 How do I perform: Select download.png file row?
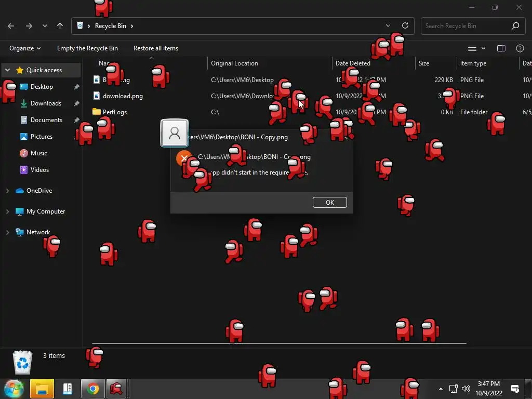click(x=307, y=96)
